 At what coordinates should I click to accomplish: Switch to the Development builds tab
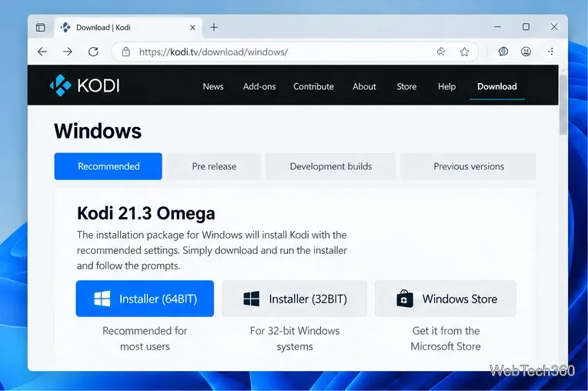(x=331, y=166)
